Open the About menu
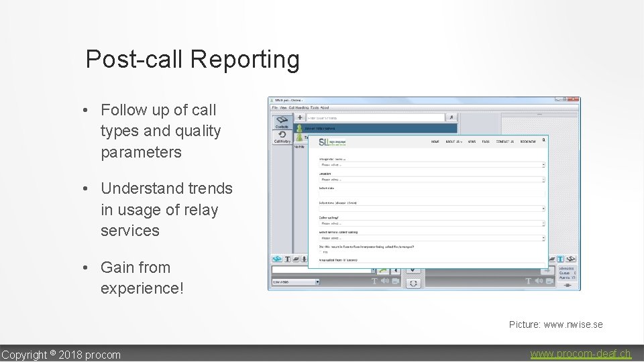Viewport: 644px width, 362px height. 325,107
